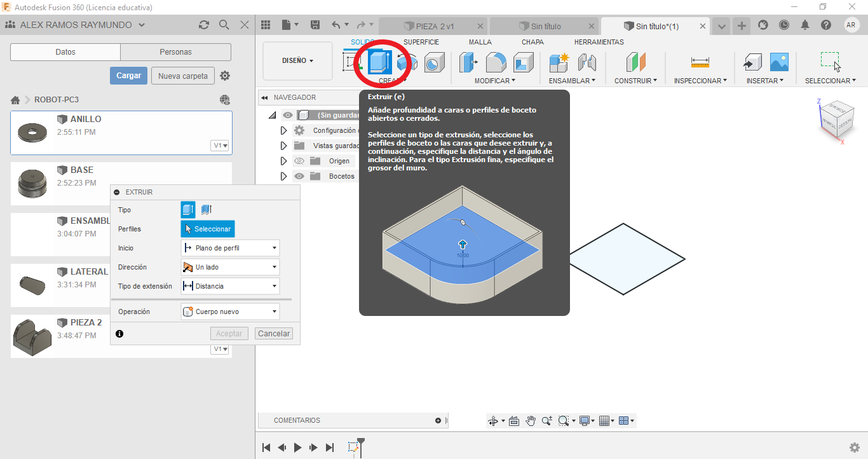The height and width of the screenshot is (459, 868).
Task: Open search in the data panel
Action: pyautogui.click(x=224, y=25)
